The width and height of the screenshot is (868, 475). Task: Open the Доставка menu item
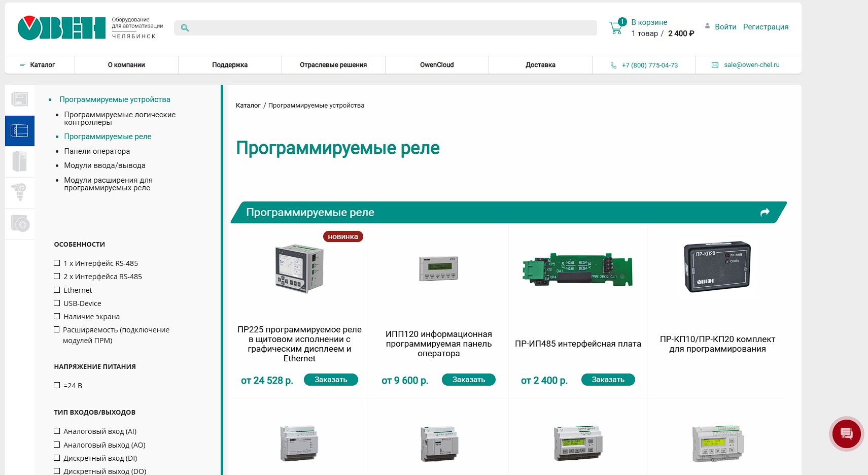click(x=540, y=65)
